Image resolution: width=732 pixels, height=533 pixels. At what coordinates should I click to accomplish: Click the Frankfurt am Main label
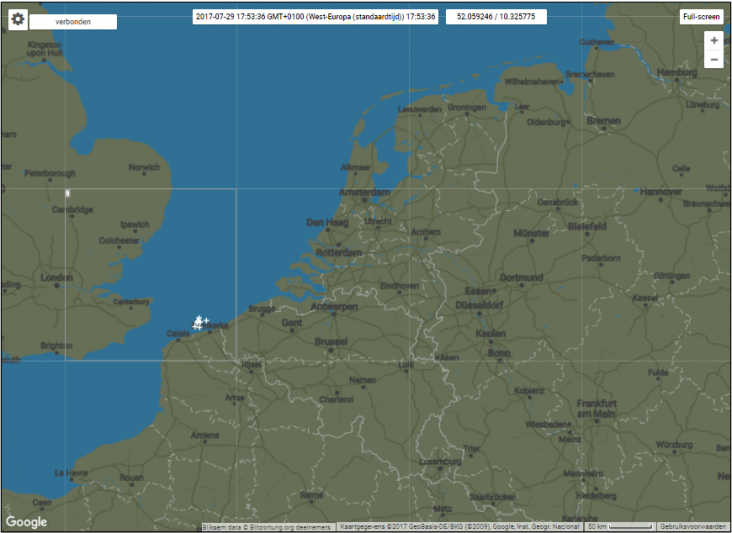pyautogui.click(x=597, y=407)
